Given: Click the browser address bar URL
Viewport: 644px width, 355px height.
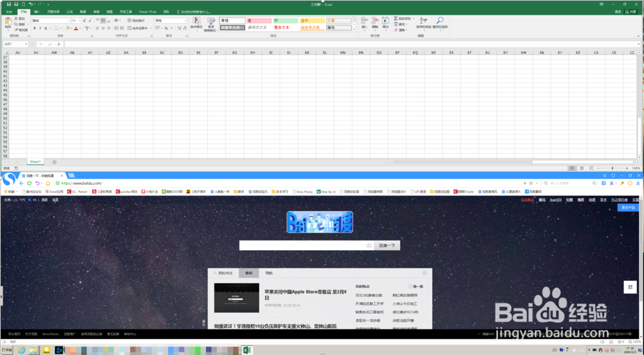Looking at the screenshot, I should pyautogui.click(x=81, y=183).
